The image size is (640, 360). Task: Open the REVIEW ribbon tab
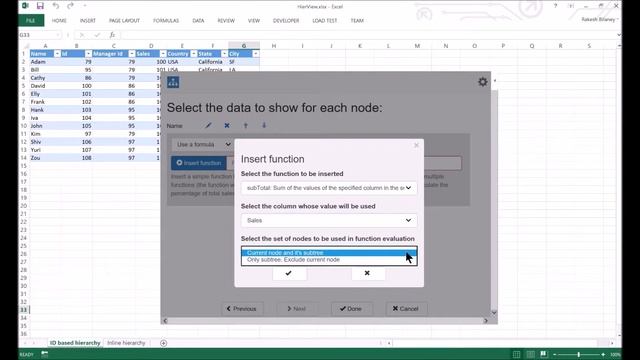click(226, 20)
